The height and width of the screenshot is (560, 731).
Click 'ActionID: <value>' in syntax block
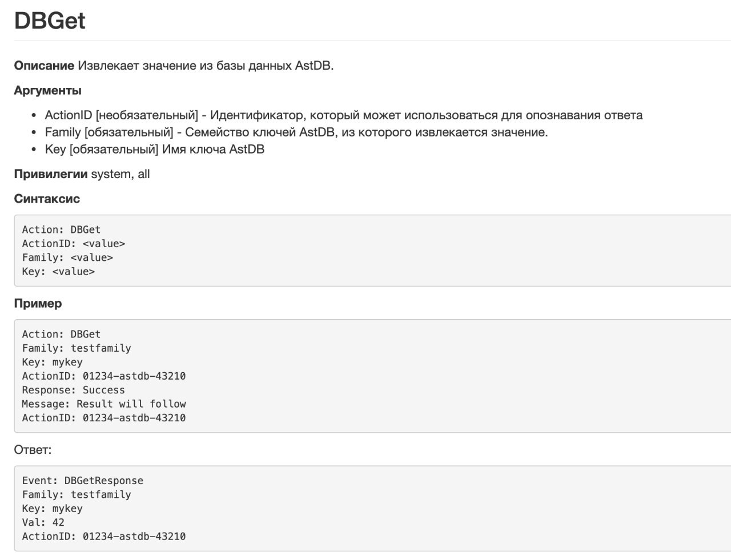point(74,244)
